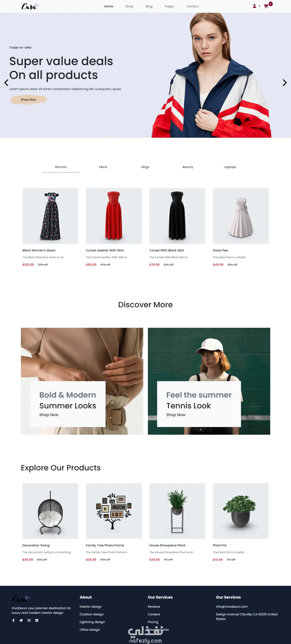This screenshot has height=644, width=291.
Task: Open the LinkedIn icon in footer
Action: pyautogui.click(x=37, y=620)
